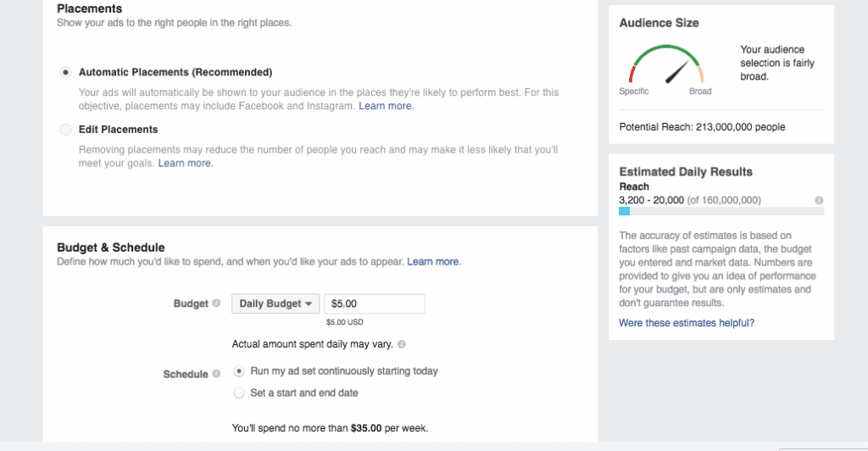The width and height of the screenshot is (868, 451).
Task: Click the Audience Size gauge meter
Action: pyautogui.click(x=666, y=65)
